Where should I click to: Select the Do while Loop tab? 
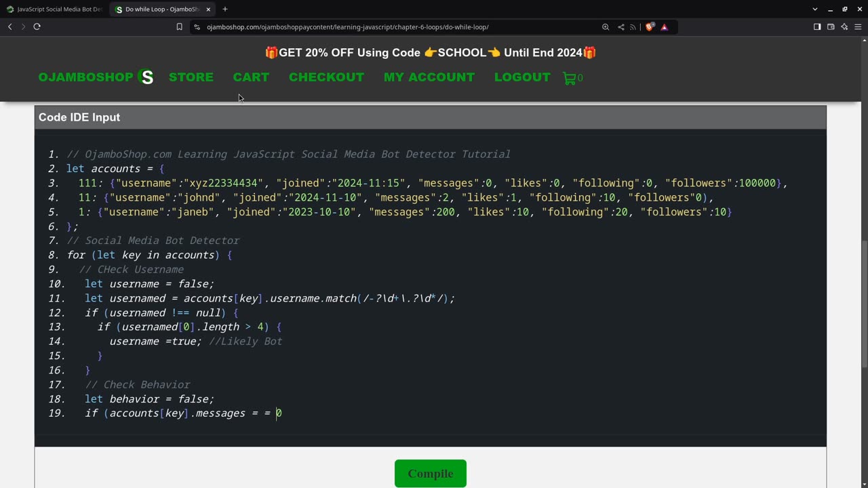[163, 9]
